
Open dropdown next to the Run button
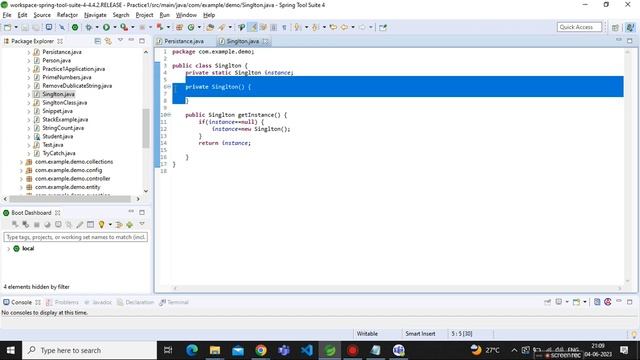[115, 27]
